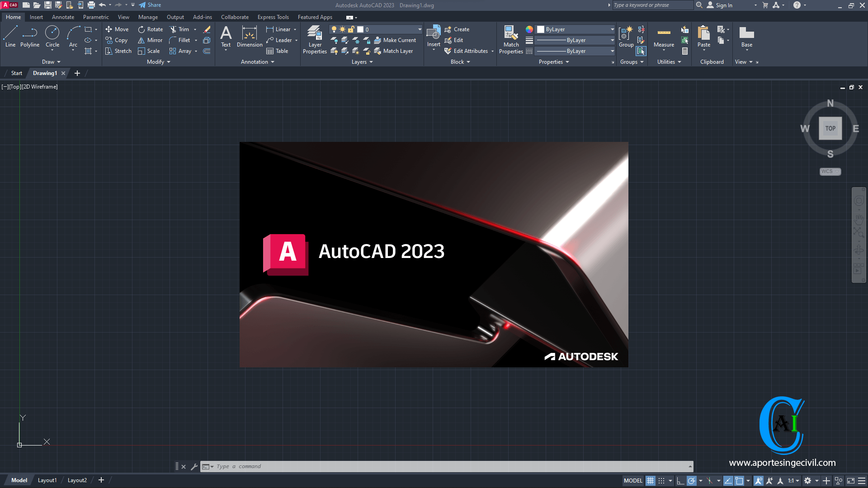This screenshot has width=868, height=488.
Task: Click Match Properties tool
Action: click(511, 40)
